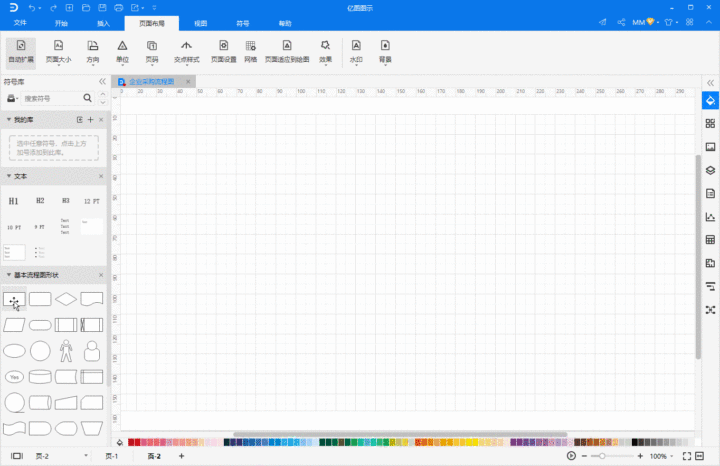This screenshot has width=720, height=466.
Task: Click the import icon in 我的库 header
Action: (x=79, y=119)
